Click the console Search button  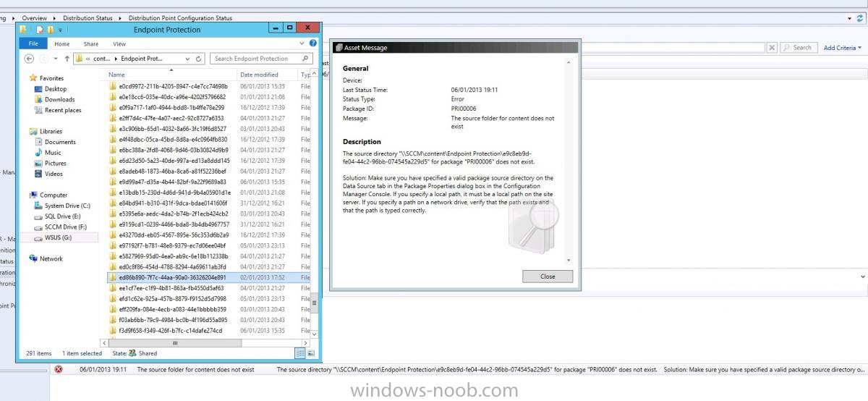pyautogui.click(x=797, y=48)
